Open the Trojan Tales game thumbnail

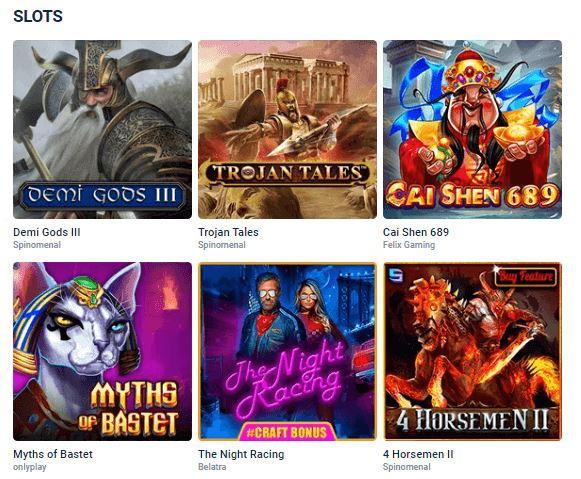(287, 129)
